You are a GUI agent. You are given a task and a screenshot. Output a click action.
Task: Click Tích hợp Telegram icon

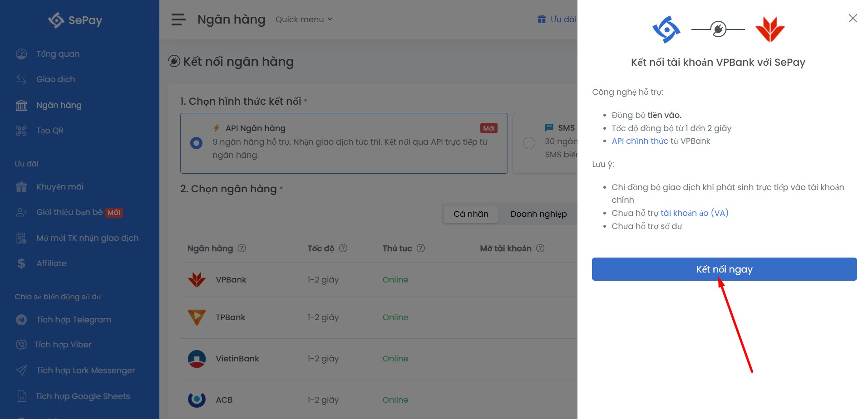point(21,320)
